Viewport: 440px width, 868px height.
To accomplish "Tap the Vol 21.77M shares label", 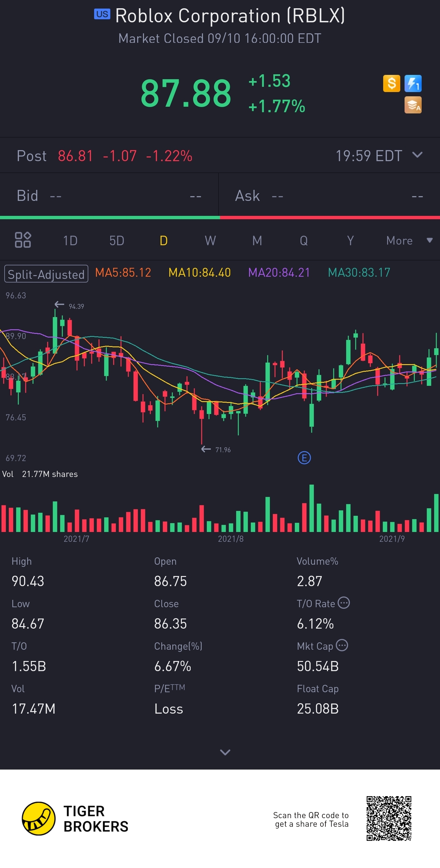I will [40, 474].
